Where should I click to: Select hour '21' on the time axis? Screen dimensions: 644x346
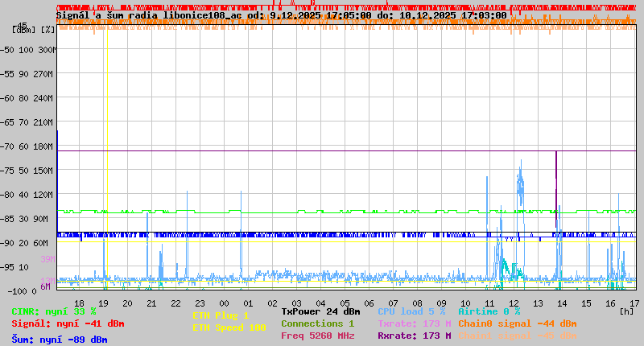click(x=151, y=303)
